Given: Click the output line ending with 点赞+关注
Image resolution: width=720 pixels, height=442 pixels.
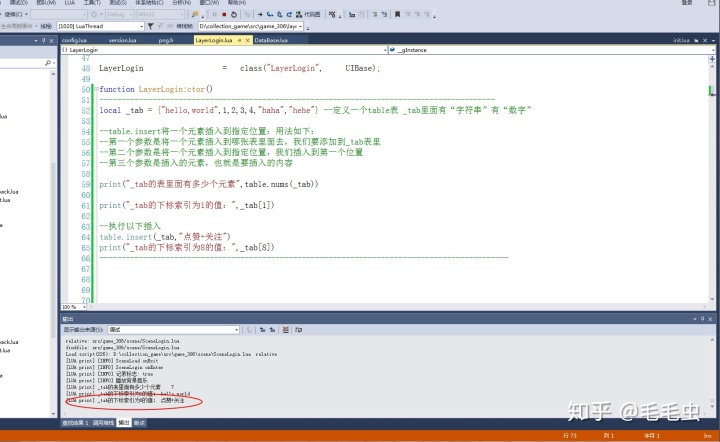Looking at the screenshot, I should coord(125,401).
